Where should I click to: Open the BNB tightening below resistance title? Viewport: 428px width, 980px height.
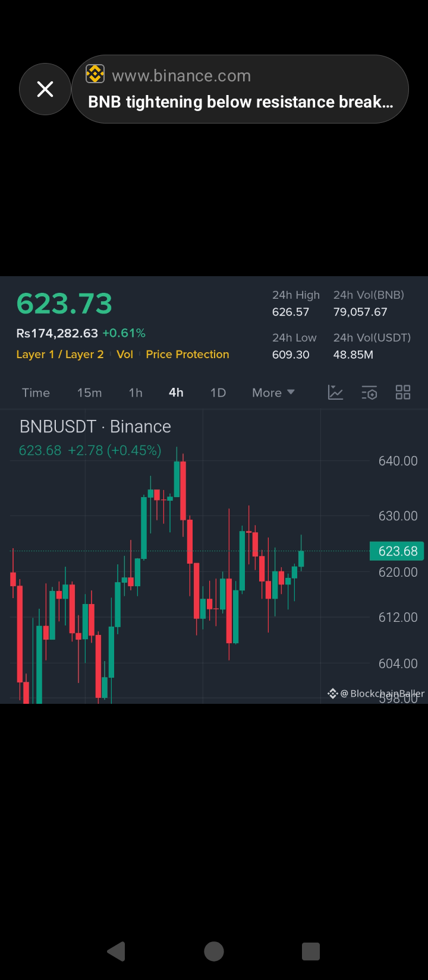241,102
